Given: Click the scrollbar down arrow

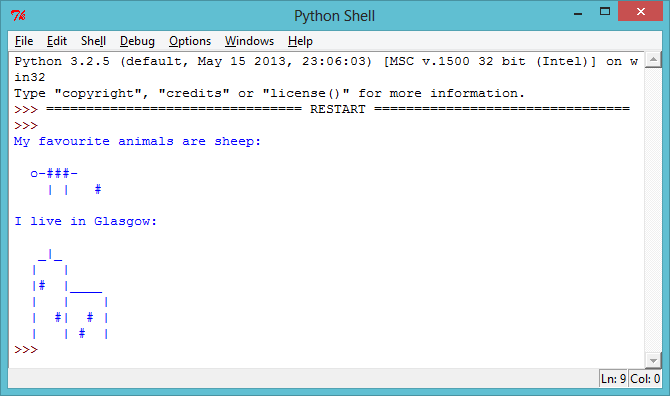Looking at the screenshot, I should point(653,361).
